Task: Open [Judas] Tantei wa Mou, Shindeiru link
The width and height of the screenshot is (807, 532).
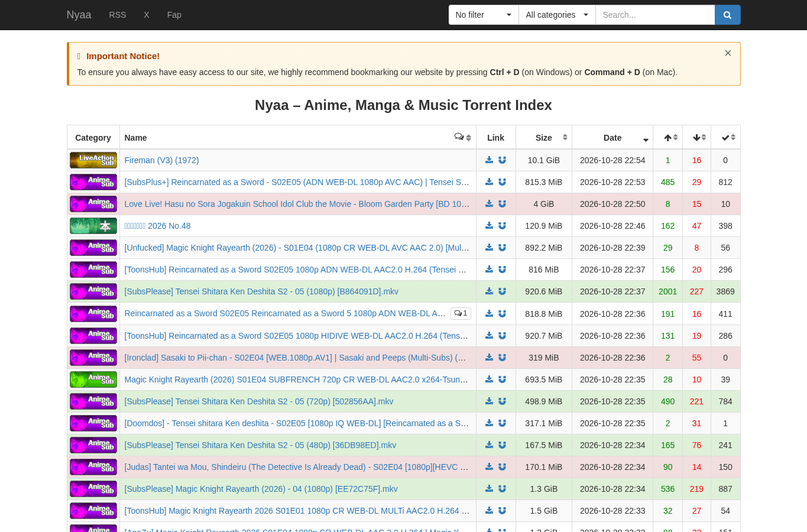Action: coord(296,467)
